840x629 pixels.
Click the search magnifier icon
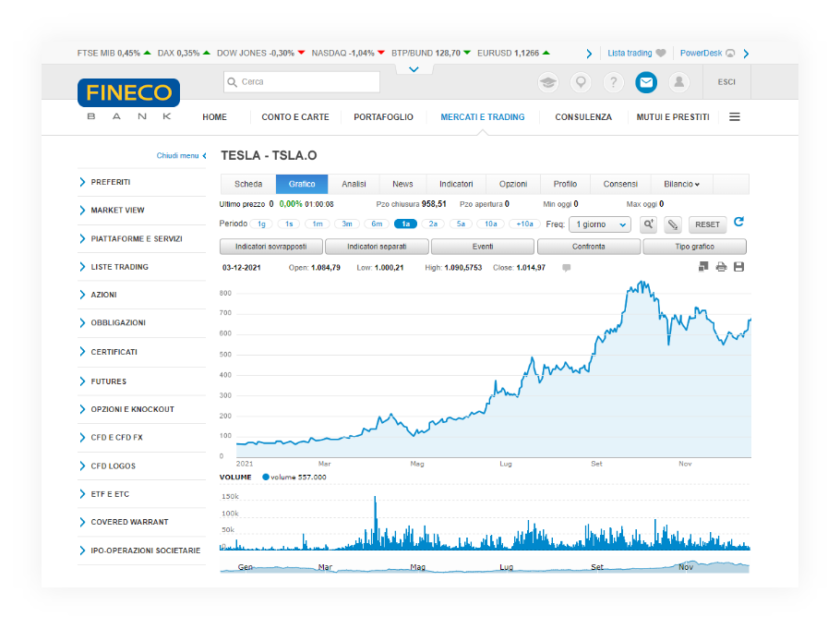[x=232, y=82]
